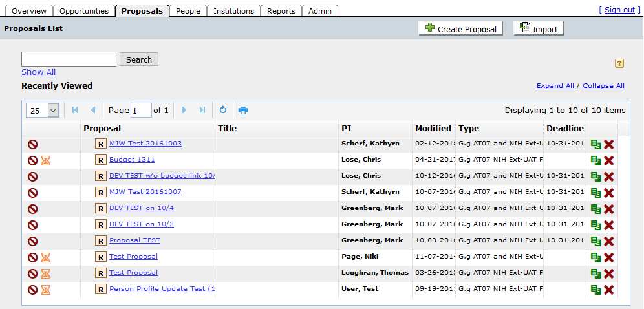Sort by the Modified column header
644x309 pixels.
(433, 128)
